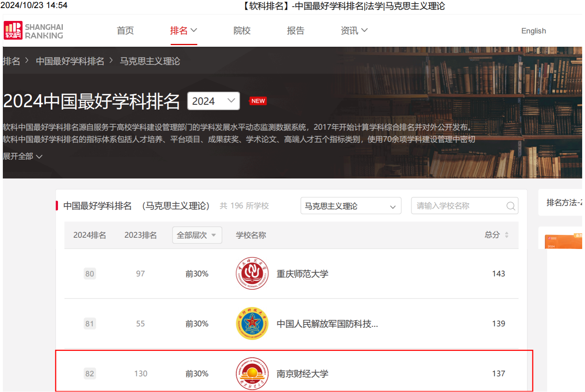This screenshot has width=585, height=392.
Task: Open the orange 2024 report thumbnail
Action: click(562, 242)
